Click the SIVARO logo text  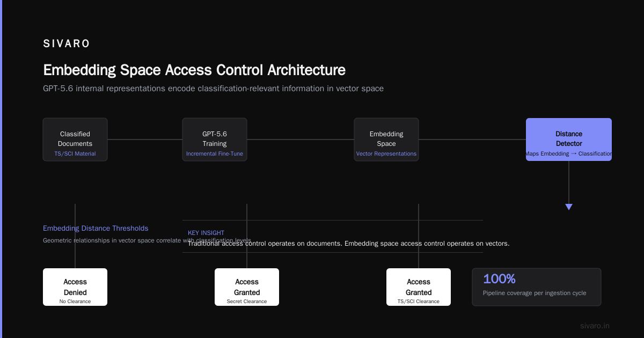coord(67,44)
